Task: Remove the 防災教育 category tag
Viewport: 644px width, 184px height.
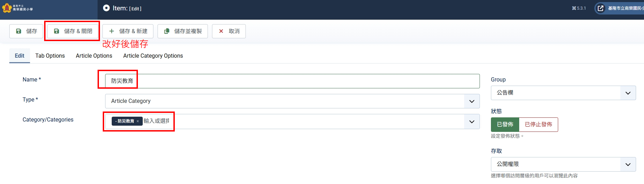Action: tap(138, 121)
